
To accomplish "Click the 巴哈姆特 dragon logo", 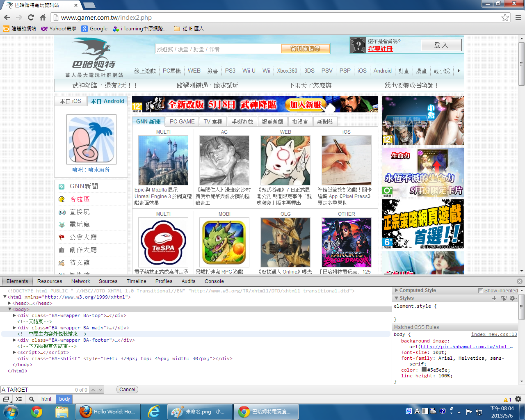I will coord(94,57).
